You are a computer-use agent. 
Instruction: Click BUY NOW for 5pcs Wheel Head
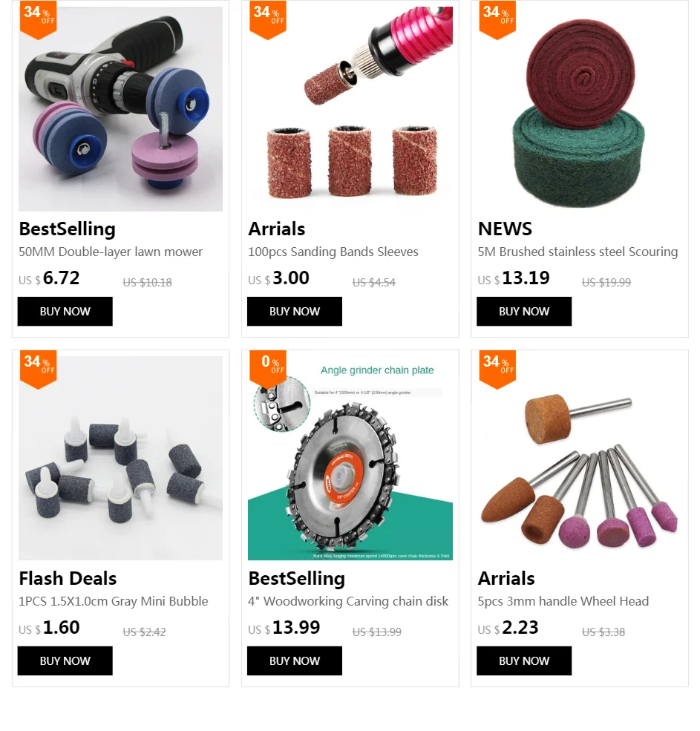tap(524, 660)
